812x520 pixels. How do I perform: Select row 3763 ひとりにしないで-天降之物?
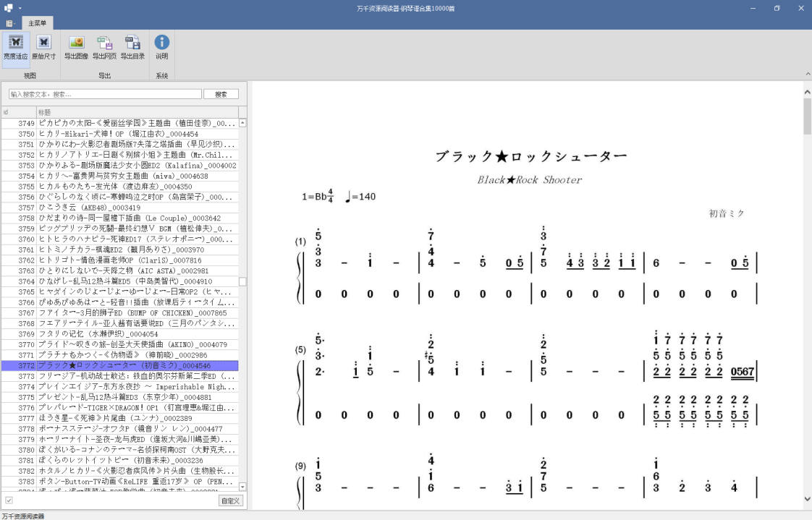(x=119, y=270)
